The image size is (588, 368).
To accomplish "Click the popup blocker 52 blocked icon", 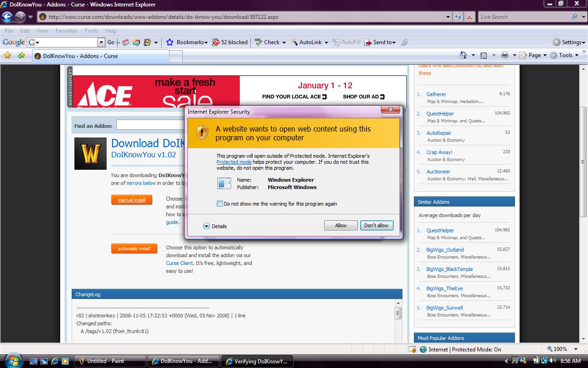I will click(216, 42).
